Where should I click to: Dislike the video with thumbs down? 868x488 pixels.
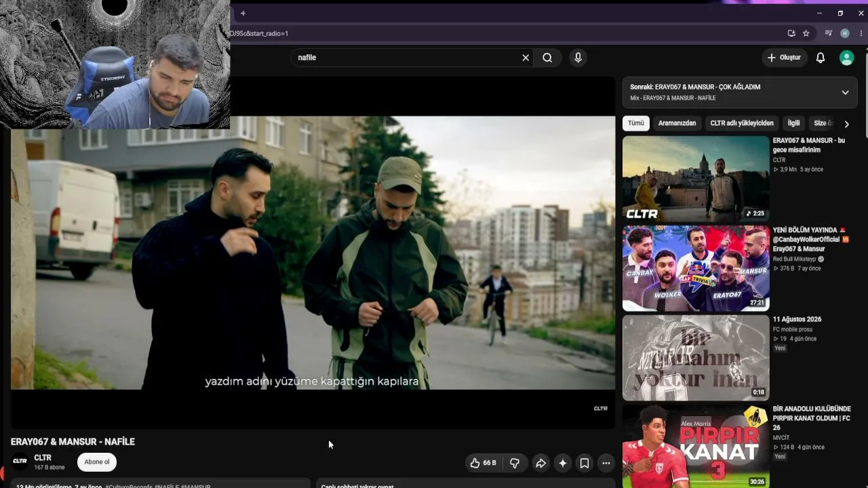515,463
